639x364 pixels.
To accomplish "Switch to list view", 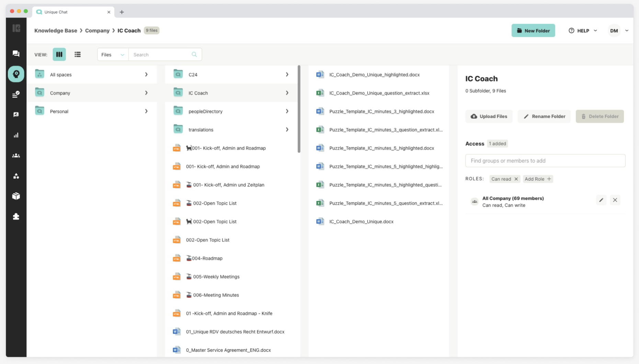I will point(78,55).
